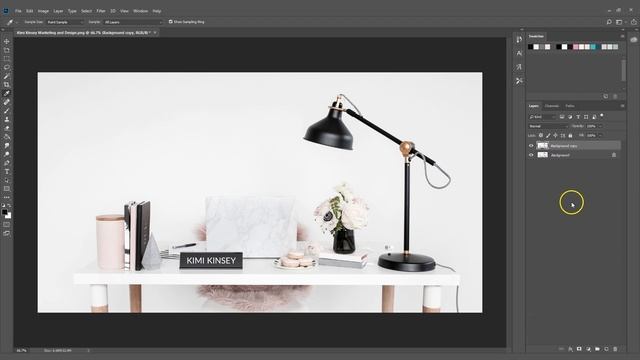Switch to the Channels tab

551,106
